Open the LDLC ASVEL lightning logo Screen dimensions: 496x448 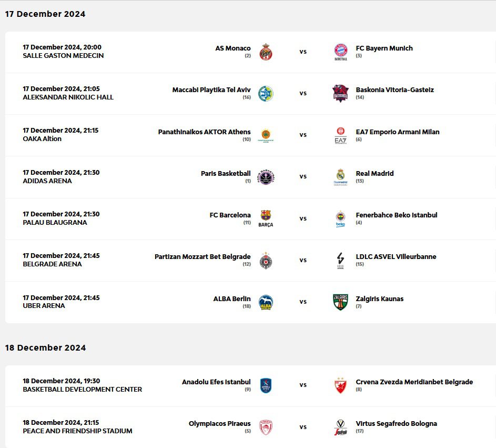341,260
